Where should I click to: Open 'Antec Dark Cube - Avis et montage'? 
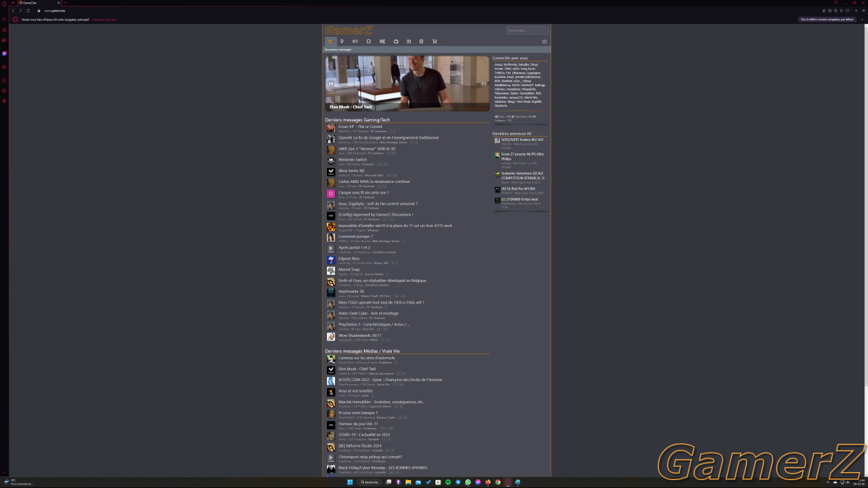tap(368, 314)
